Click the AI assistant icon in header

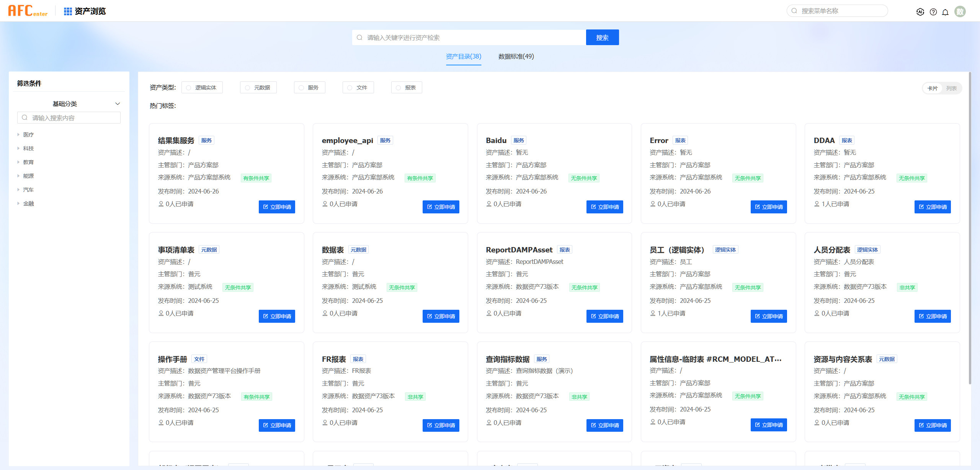(920, 12)
